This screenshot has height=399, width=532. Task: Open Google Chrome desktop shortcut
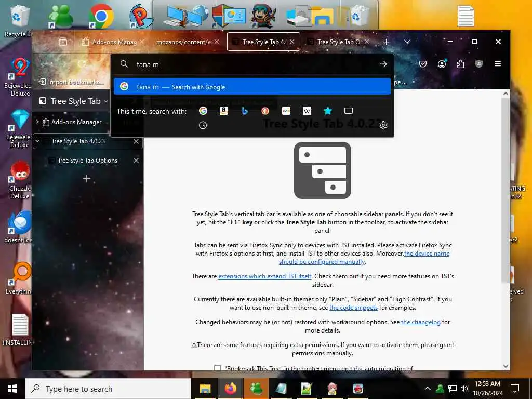[101, 16]
